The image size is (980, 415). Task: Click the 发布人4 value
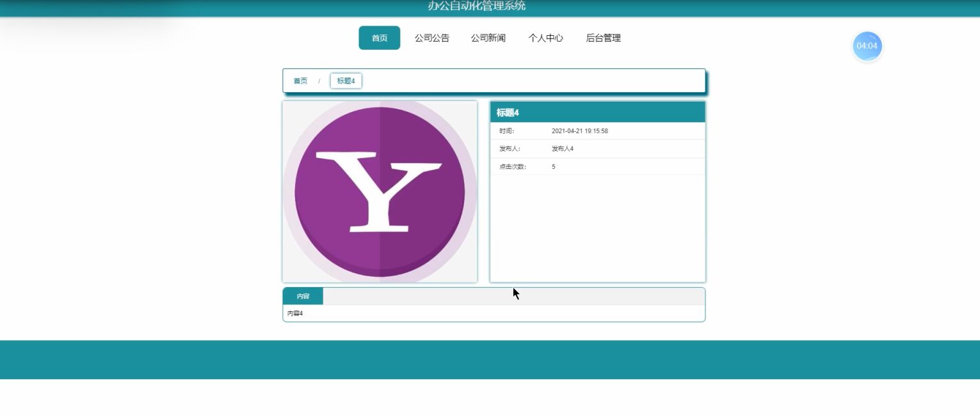[563, 149]
